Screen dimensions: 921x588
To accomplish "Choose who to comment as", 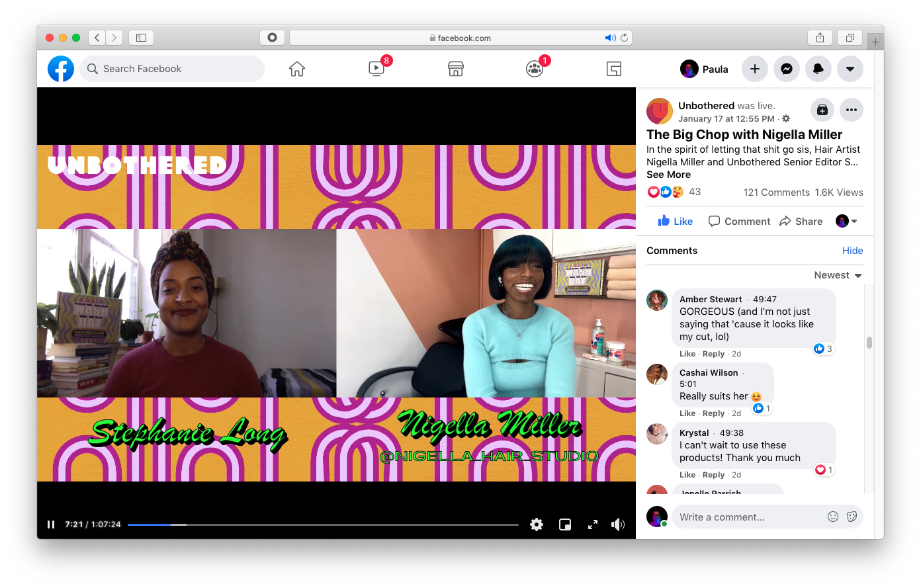I will point(846,222).
